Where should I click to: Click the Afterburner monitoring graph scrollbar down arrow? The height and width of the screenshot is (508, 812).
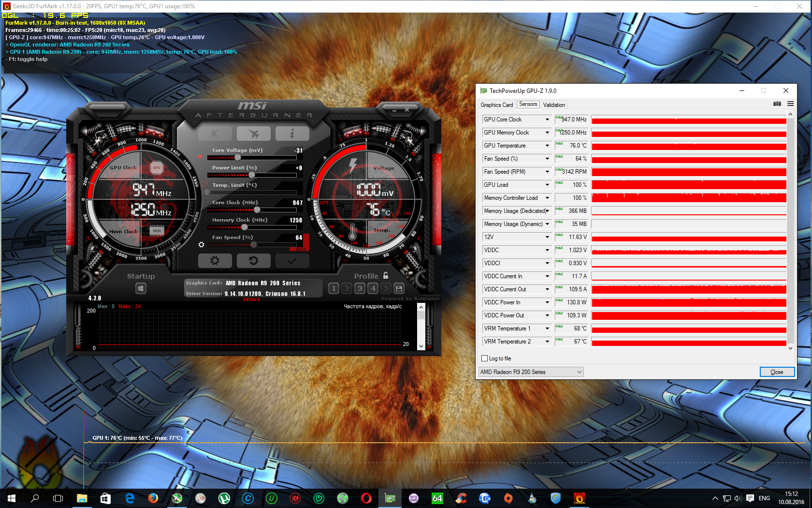point(421,346)
